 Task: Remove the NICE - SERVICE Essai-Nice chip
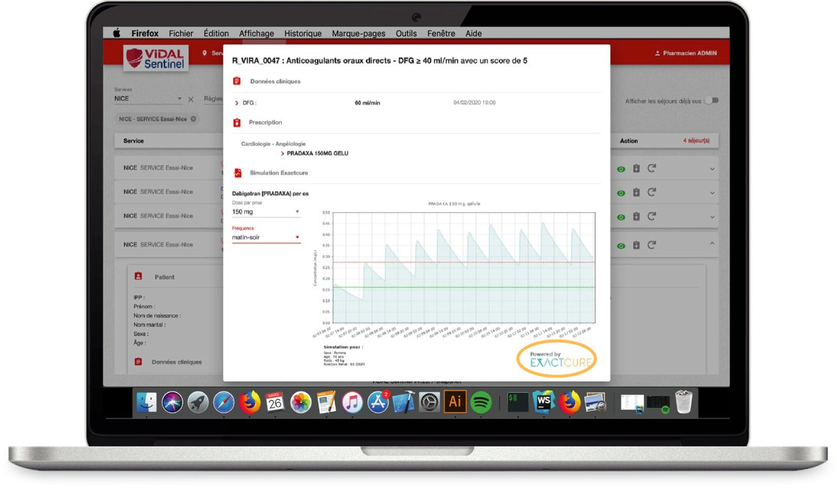click(194, 119)
